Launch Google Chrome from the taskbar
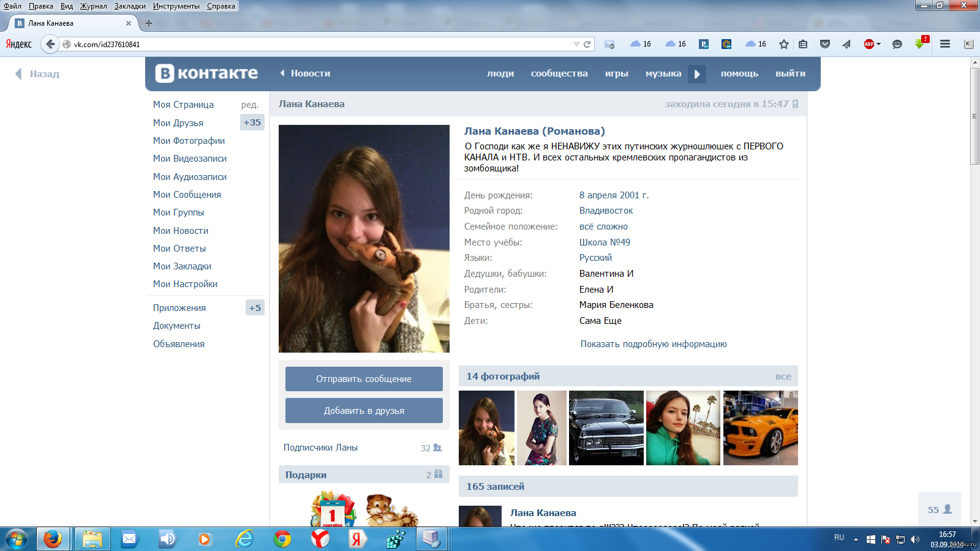 coord(282,539)
